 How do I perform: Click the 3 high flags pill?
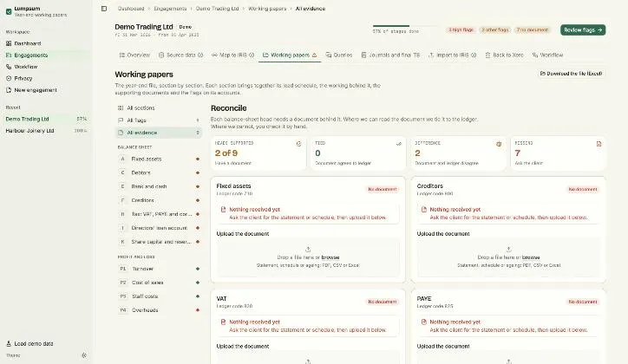[461, 30]
